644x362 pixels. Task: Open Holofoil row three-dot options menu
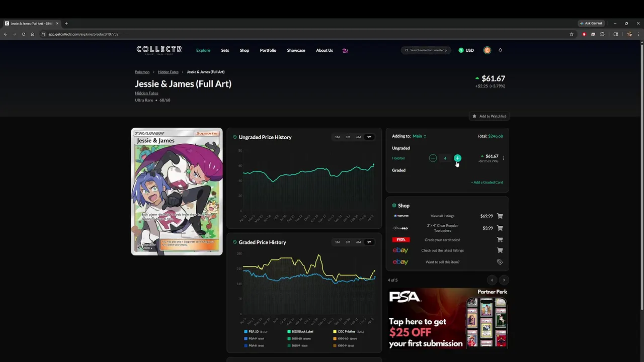coord(503,158)
